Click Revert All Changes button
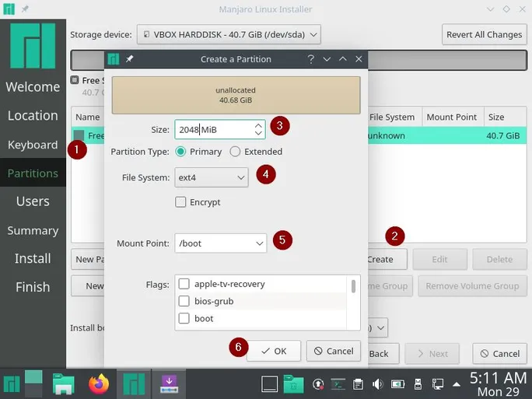The image size is (532, 399). [x=483, y=34]
